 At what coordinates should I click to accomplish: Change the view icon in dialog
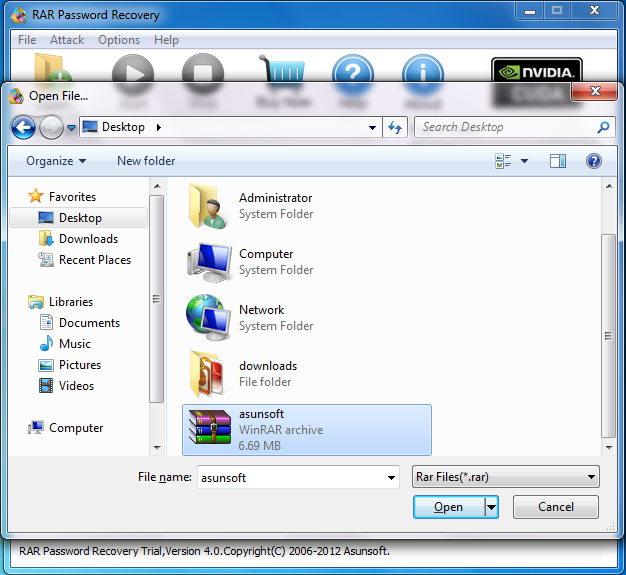click(x=503, y=161)
